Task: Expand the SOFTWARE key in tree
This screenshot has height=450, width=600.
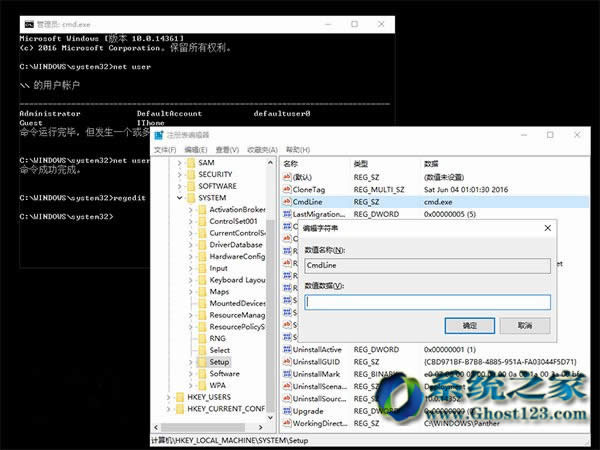Action: pos(178,186)
